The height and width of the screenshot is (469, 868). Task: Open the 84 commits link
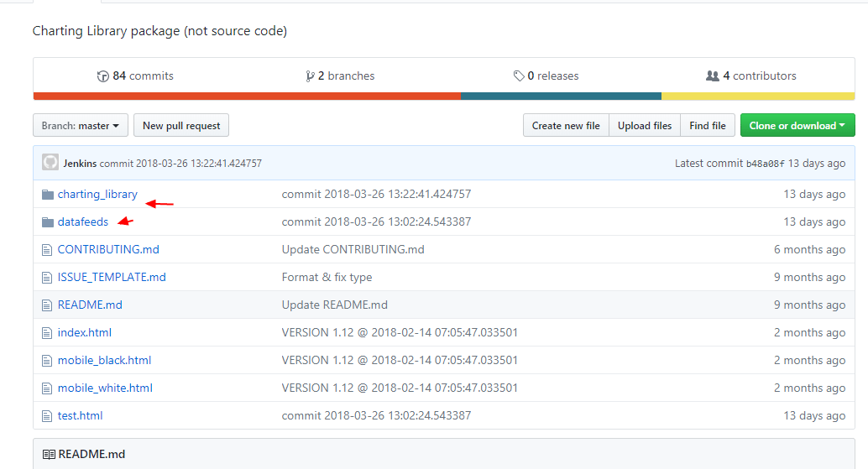click(x=135, y=76)
